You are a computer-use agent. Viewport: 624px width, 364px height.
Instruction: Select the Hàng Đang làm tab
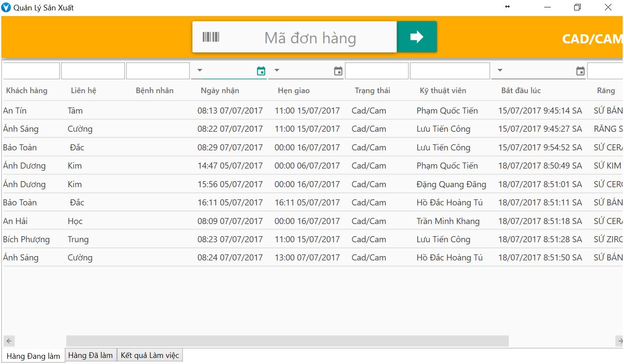click(33, 356)
